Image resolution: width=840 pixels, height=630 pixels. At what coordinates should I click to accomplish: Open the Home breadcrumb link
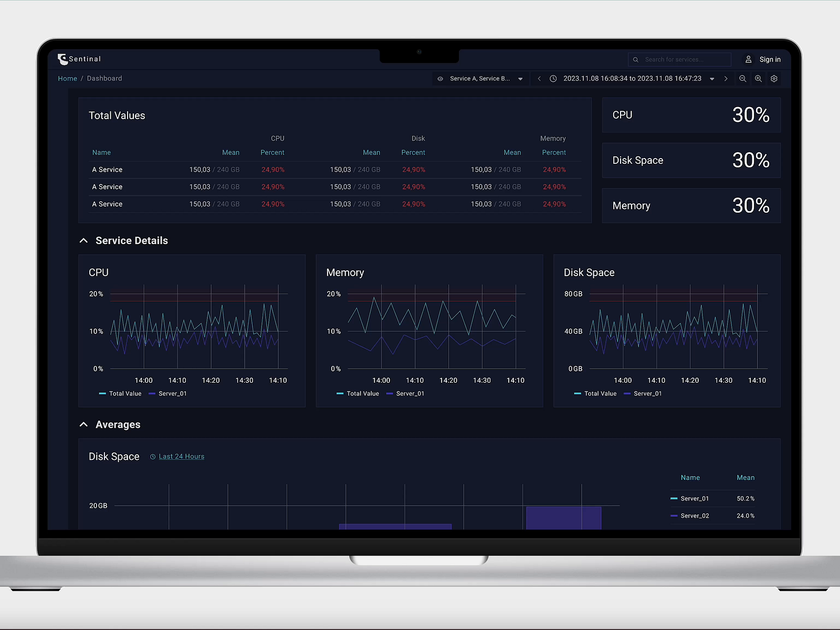tap(67, 79)
